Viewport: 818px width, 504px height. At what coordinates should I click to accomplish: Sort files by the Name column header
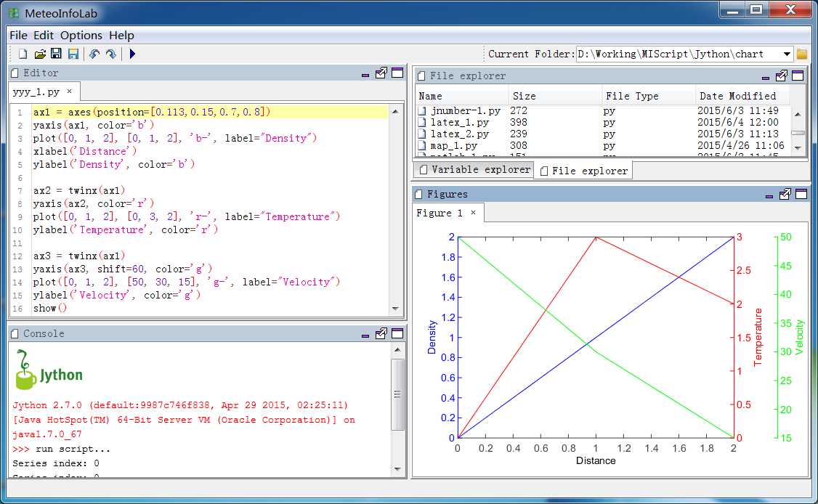click(462, 96)
